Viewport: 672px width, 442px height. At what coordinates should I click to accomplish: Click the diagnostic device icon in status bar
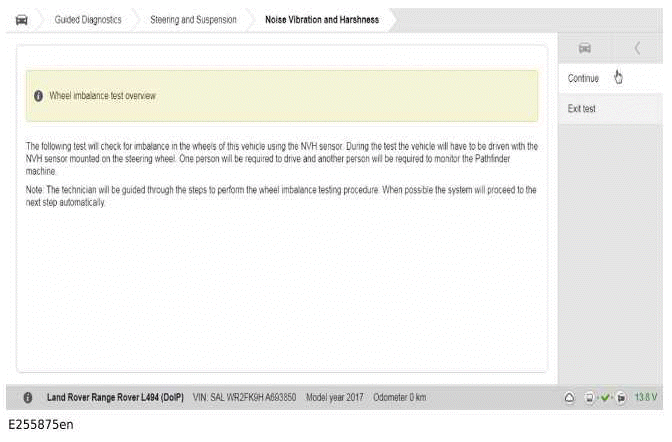coord(621,397)
